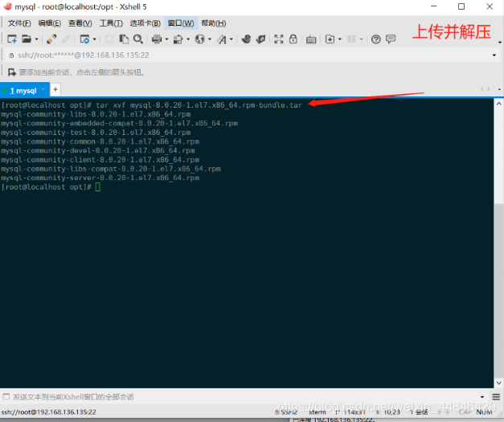Click the compose bar text input
Screen dimensions: 504x422
click(244, 397)
